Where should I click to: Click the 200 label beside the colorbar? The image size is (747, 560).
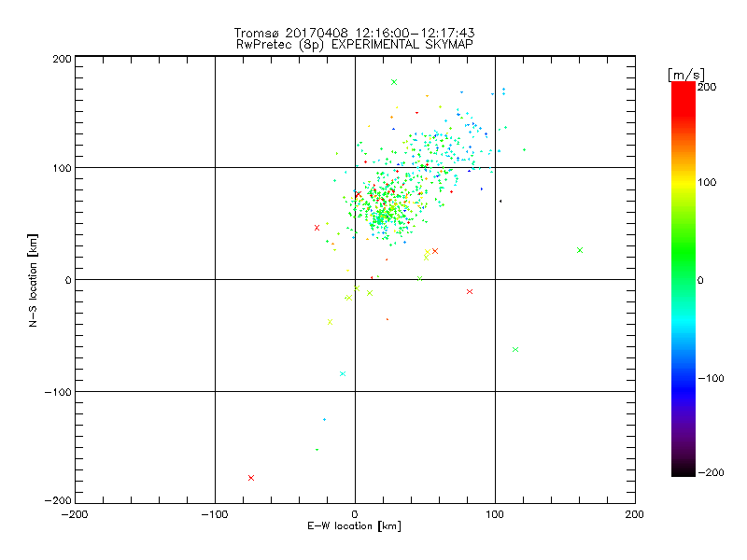707,87
